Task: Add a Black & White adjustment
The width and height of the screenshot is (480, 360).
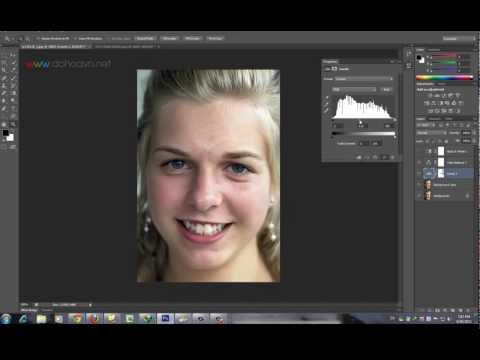Action: [x=441, y=103]
